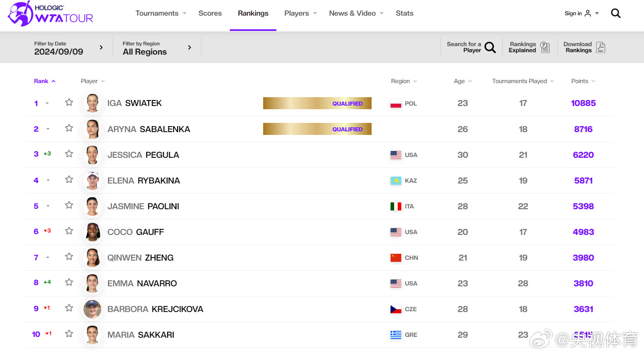Screen dimensions: 644x355
Task: Toggle favorite star for Jessica Pegula
Action: pos(69,154)
